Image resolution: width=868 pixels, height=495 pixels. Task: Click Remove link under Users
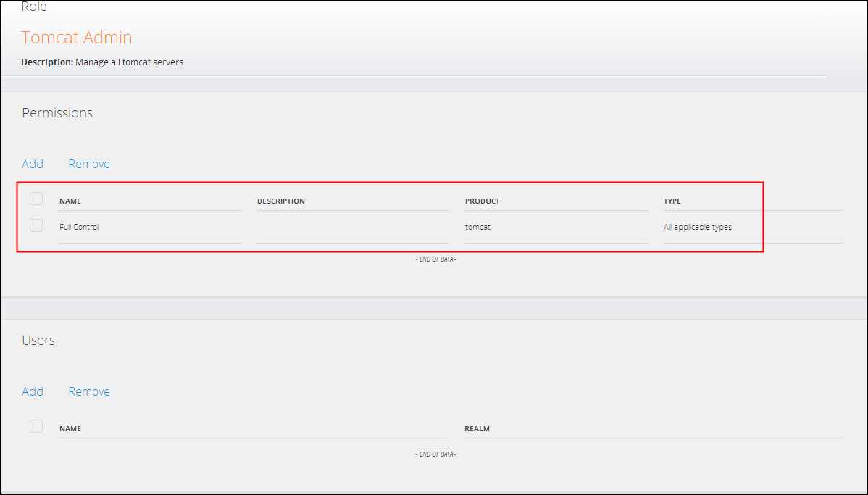click(89, 391)
